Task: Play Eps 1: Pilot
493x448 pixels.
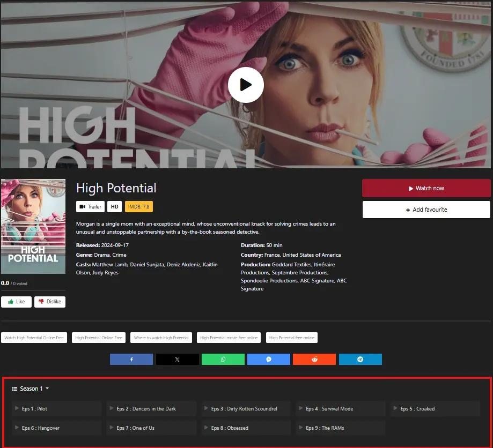Action: [x=56, y=409]
